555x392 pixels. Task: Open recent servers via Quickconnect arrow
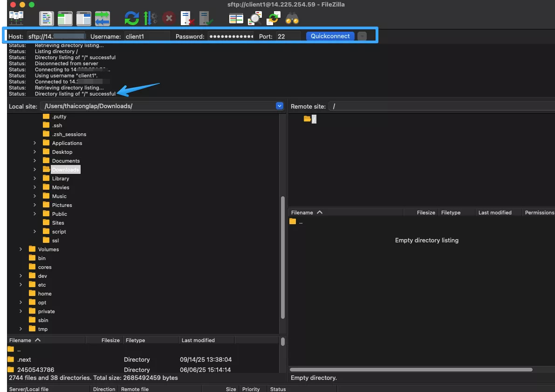point(362,36)
